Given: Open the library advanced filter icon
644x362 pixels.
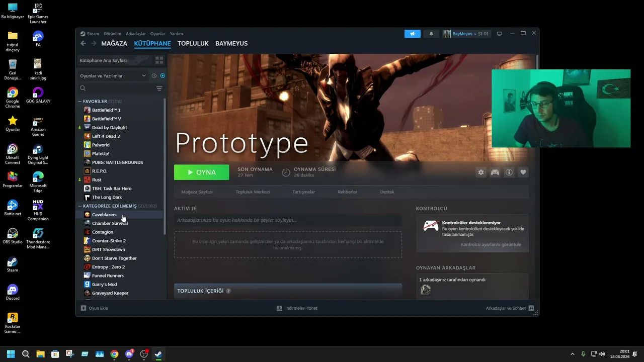Looking at the screenshot, I should pos(159,88).
